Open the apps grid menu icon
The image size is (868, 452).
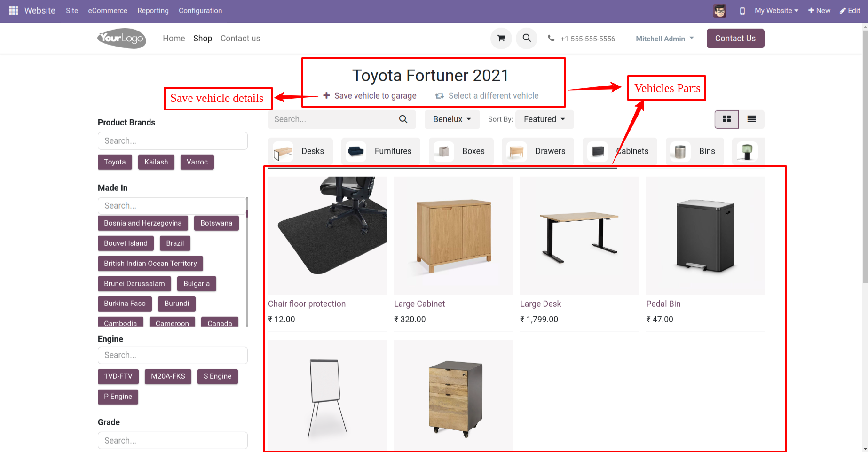(13, 10)
